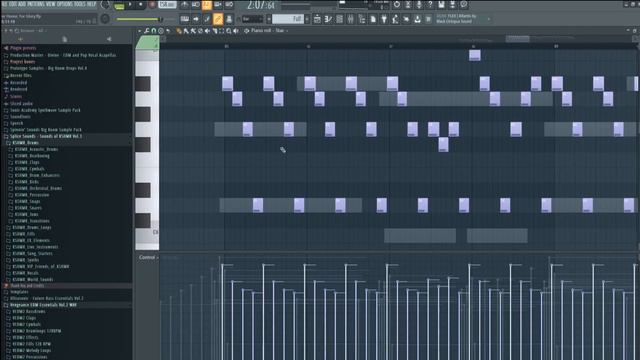Screen dimensions: 640x360
Task: Open the EDIT menu
Action: [12, 4]
